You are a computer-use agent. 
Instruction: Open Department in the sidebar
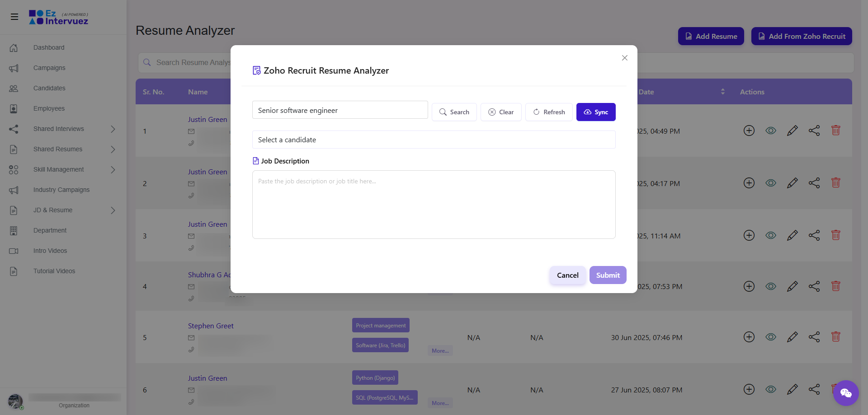pyautogui.click(x=50, y=230)
